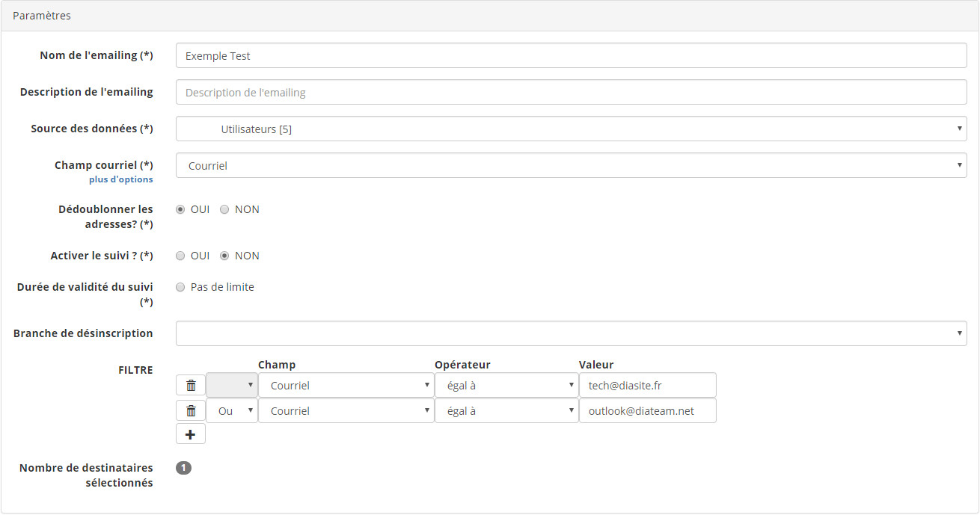Edit the outlook@diateam.net filter value

tap(647, 411)
